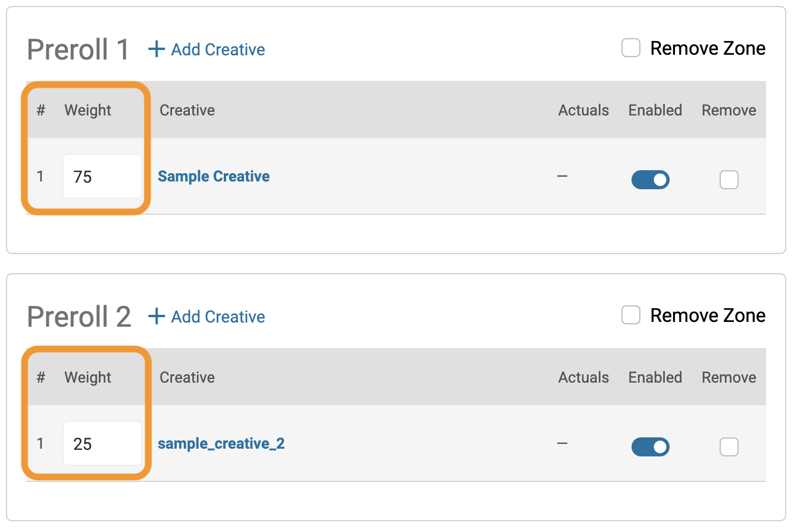This screenshot has height=532, width=794.
Task: Add a creative to Preroll 2
Action: pos(218,317)
